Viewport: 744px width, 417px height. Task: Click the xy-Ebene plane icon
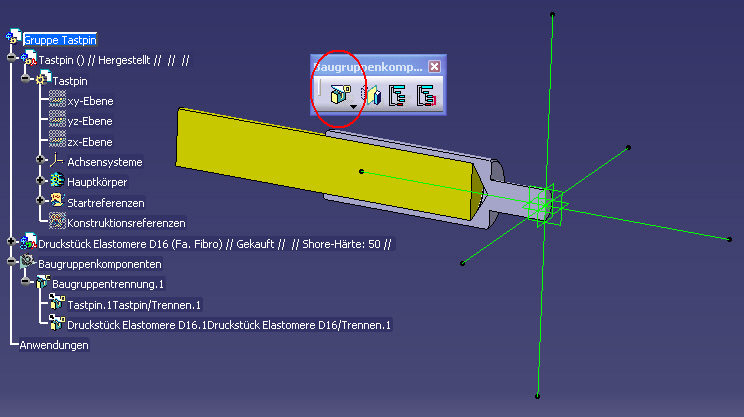click(57, 99)
